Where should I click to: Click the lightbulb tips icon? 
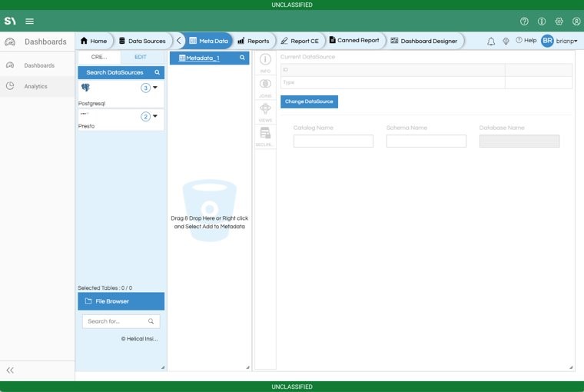506,41
